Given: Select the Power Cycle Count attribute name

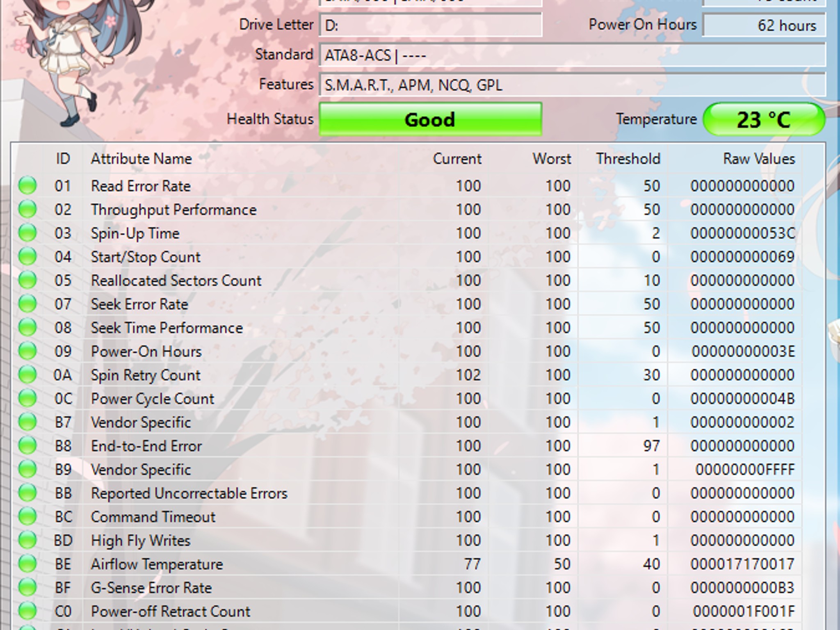Looking at the screenshot, I should (x=153, y=399).
